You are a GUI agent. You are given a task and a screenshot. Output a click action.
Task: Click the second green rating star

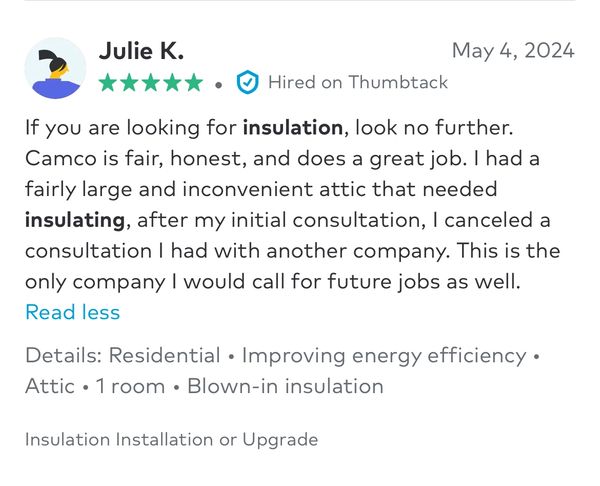coord(130,83)
